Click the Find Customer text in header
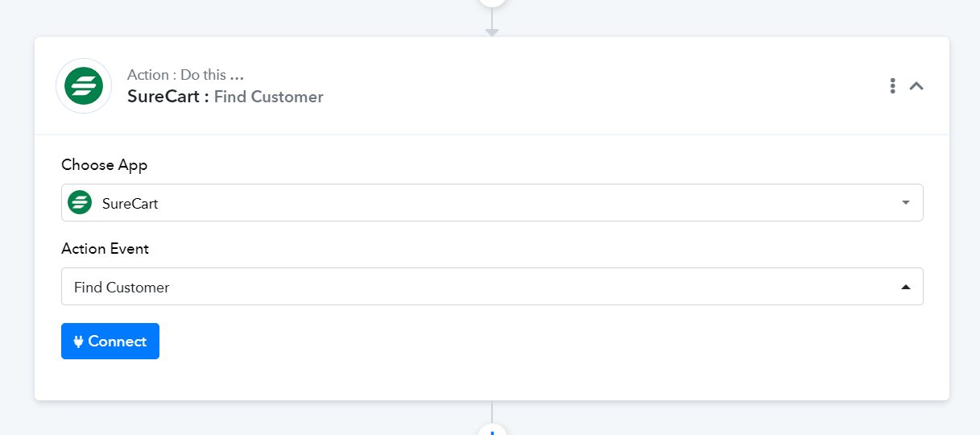The height and width of the screenshot is (435, 980). pyautogui.click(x=269, y=97)
